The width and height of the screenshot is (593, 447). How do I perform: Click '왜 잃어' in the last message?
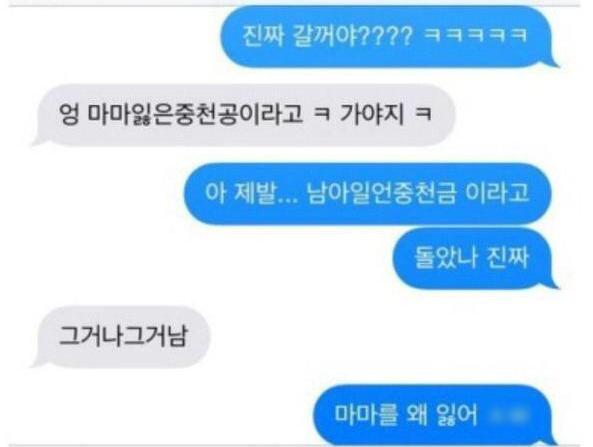pos(442,415)
